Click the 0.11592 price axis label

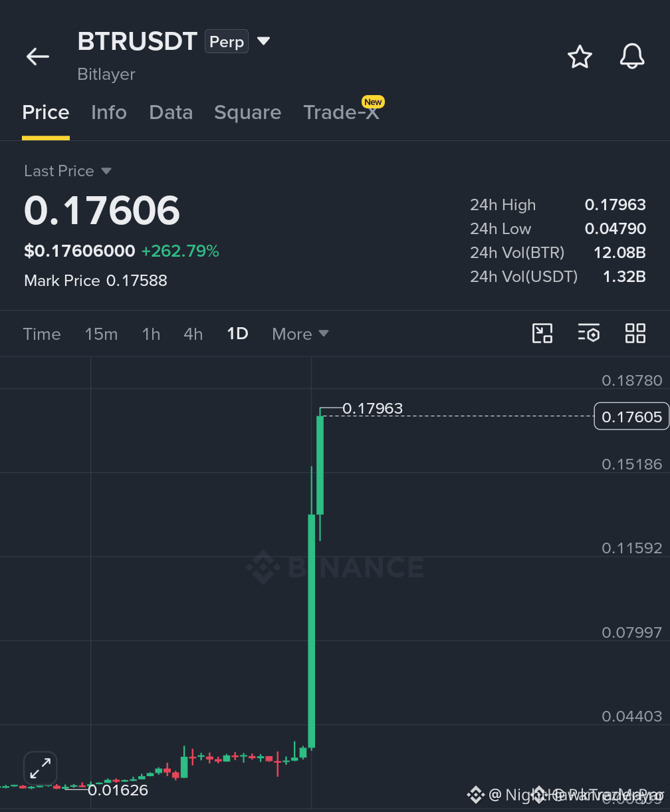pyautogui.click(x=632, y=548)
